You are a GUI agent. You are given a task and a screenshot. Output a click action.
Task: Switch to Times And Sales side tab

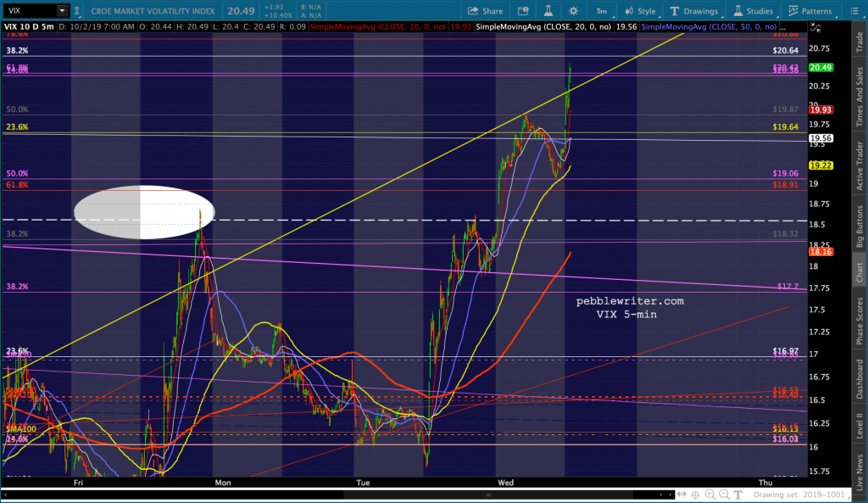pyautogui.click(x=860, y=97)
